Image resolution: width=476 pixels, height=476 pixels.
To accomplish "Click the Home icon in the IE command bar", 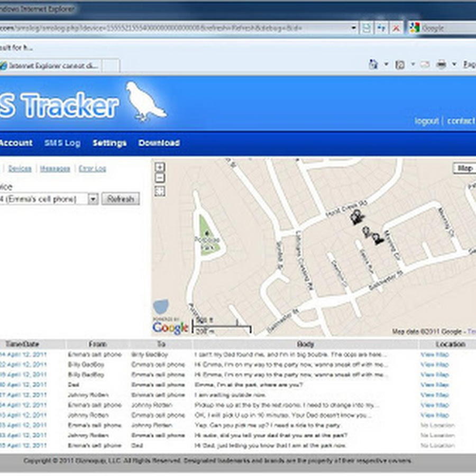I will point(373,65).
